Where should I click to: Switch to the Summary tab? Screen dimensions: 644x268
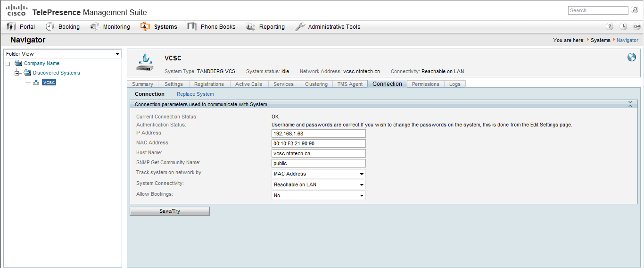tap(142, 84)
